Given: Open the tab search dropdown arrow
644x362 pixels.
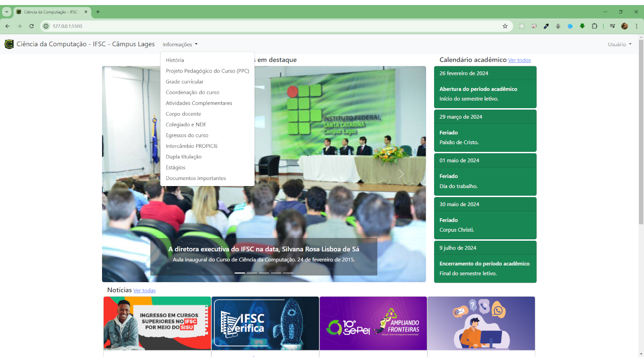Looking at the screenshot, I should 7,12.
